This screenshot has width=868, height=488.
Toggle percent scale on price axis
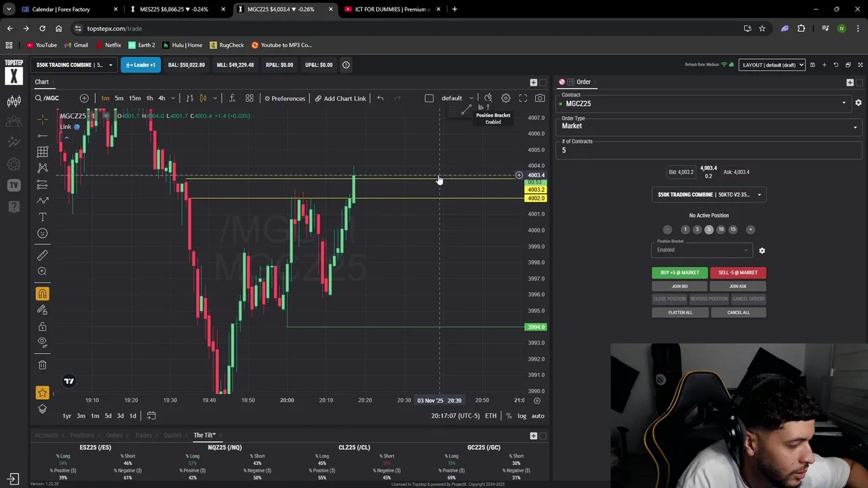coord(509,415)
